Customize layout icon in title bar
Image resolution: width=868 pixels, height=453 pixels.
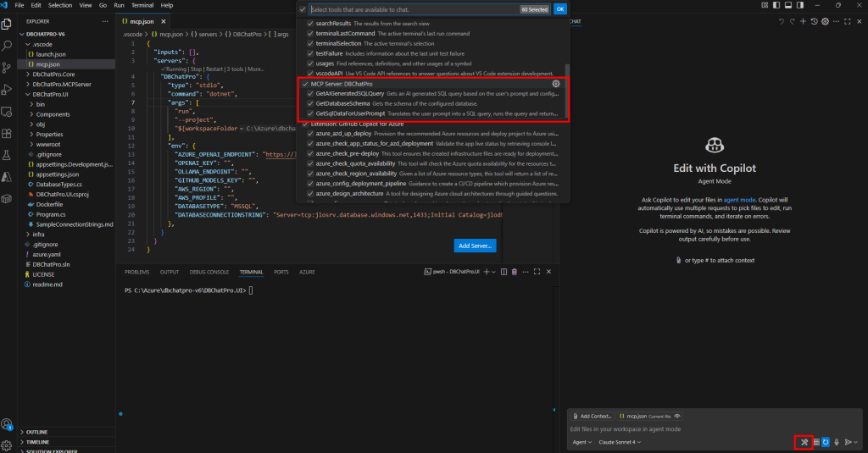pos(765,5)
